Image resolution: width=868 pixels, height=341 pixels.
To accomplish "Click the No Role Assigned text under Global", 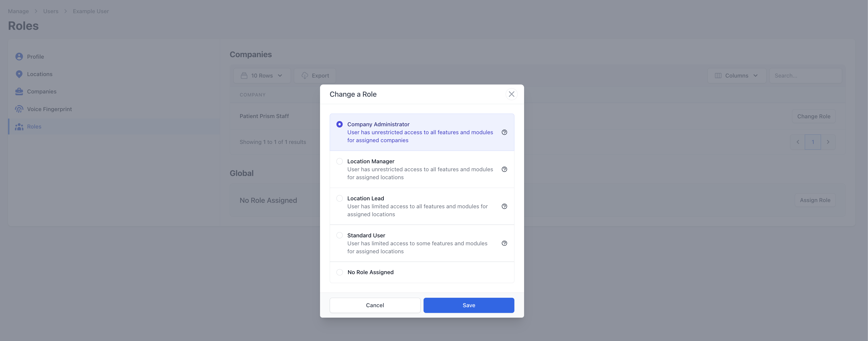I will pos(268,200).
